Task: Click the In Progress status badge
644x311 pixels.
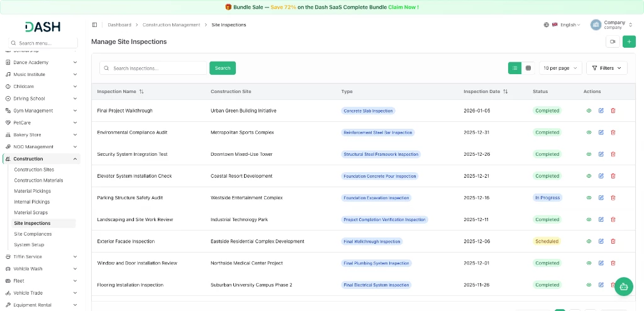Action: (x=547, y=198)
